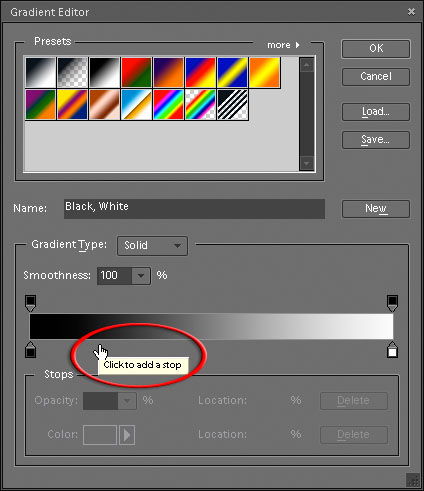The image size is (424, 491).
Task: Open the Smoothness dropdown arrow
Action: pyautogui.click(x=141, y=276)
